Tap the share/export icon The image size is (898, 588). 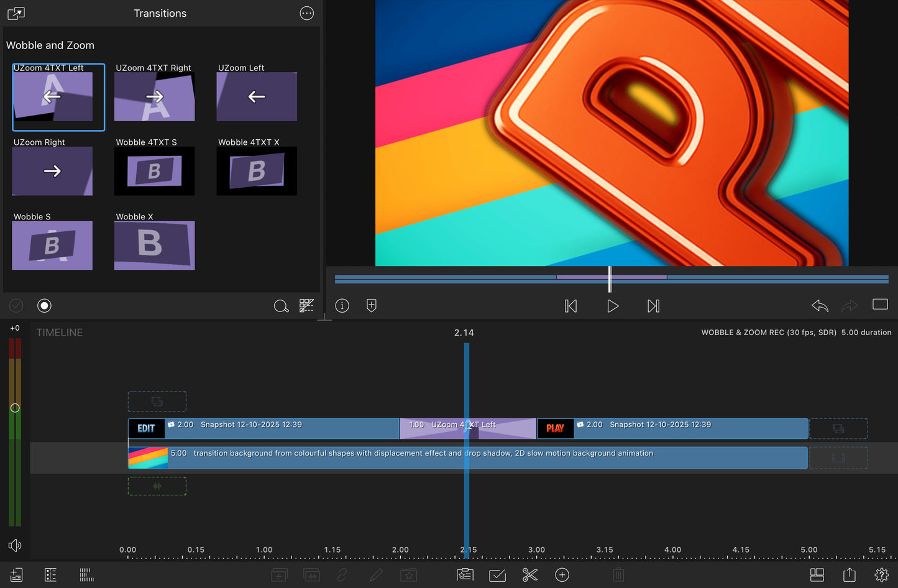(850, 575)
